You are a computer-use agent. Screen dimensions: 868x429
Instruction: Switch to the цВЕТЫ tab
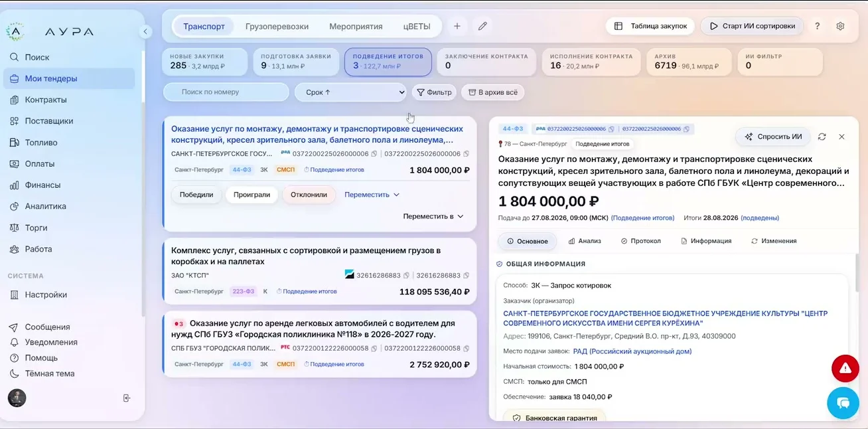[x=417, y=27]
